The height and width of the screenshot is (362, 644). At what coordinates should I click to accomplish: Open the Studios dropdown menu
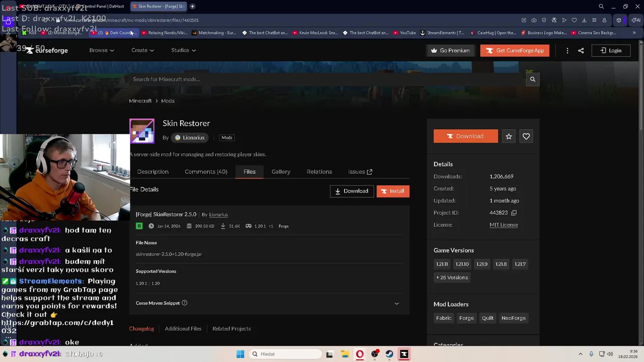(183, 50)
